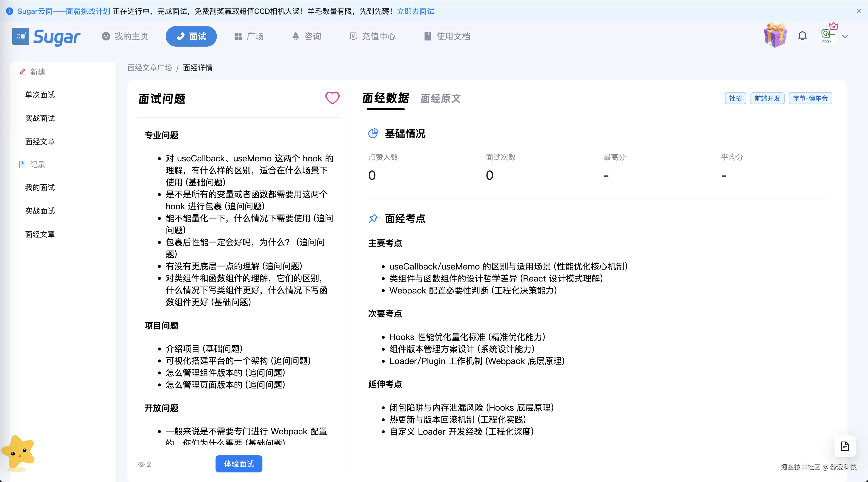Expand the user account dropdown chevron

click(x=845, y=36)
